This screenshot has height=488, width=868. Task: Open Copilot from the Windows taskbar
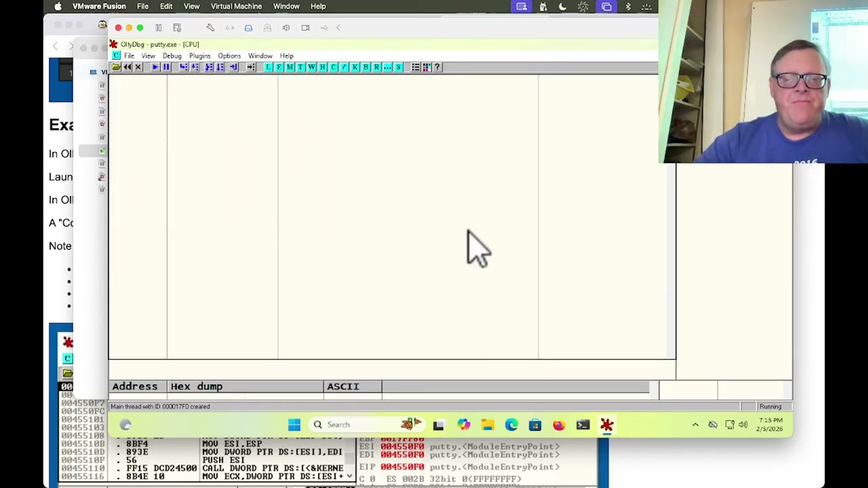pyautogui.click(x=464, y=425)
